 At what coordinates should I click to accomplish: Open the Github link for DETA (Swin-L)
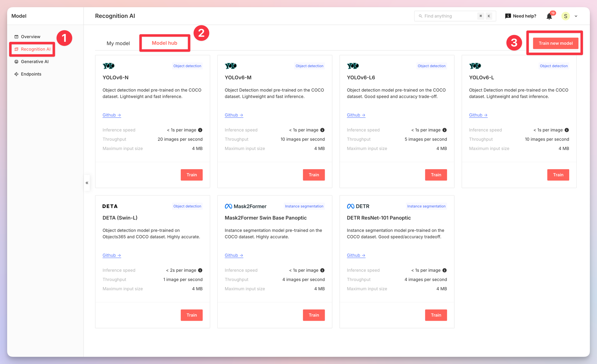pyautogui.click(x=112, y=255)
